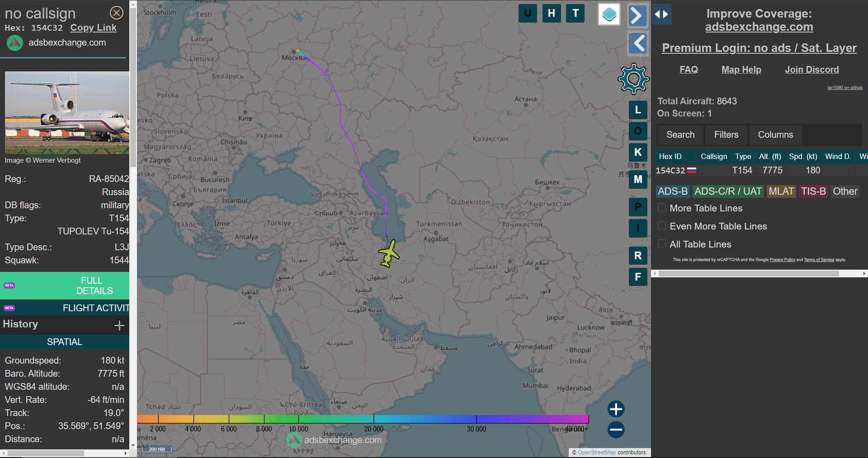Toggle the P map button
Image resolution: width=868 pixels, height=458 pixels.
[638, 207]
